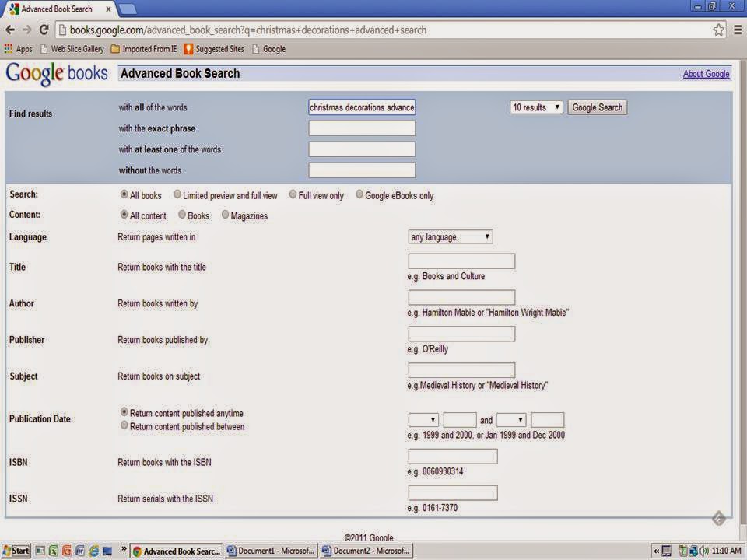The height and width of the screenshot is (560, 747).
Task: Click the Google Search button
Action: click(x=597, y=107)
